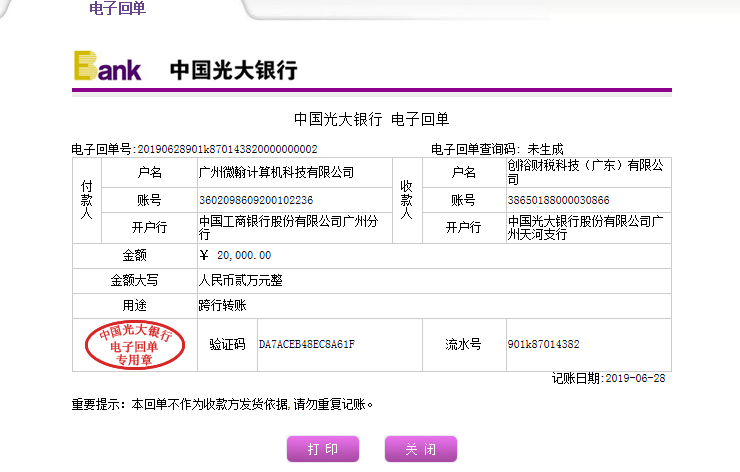Click the payee 开户行 label
Image resolution: width=740 pixels, height=472 pixels.
click(463, 228)
